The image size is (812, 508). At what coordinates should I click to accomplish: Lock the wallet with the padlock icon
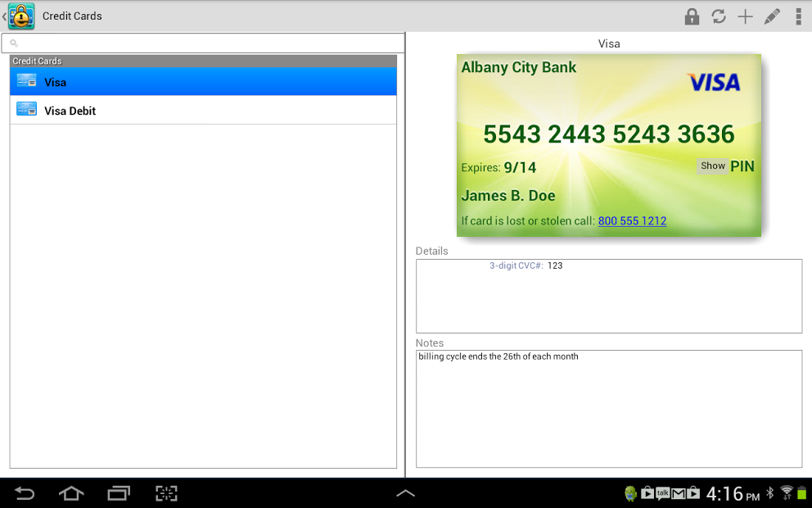692,16
